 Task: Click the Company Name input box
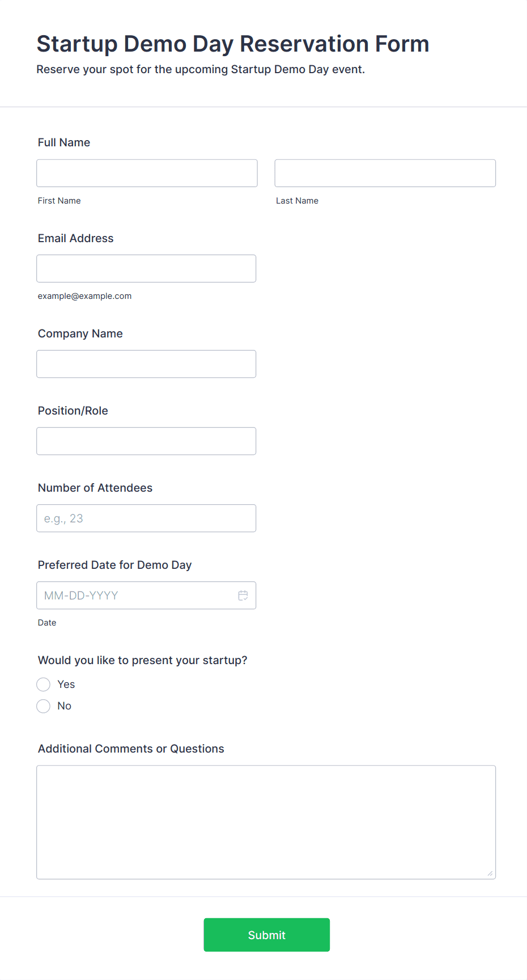(x=146, y=364)
